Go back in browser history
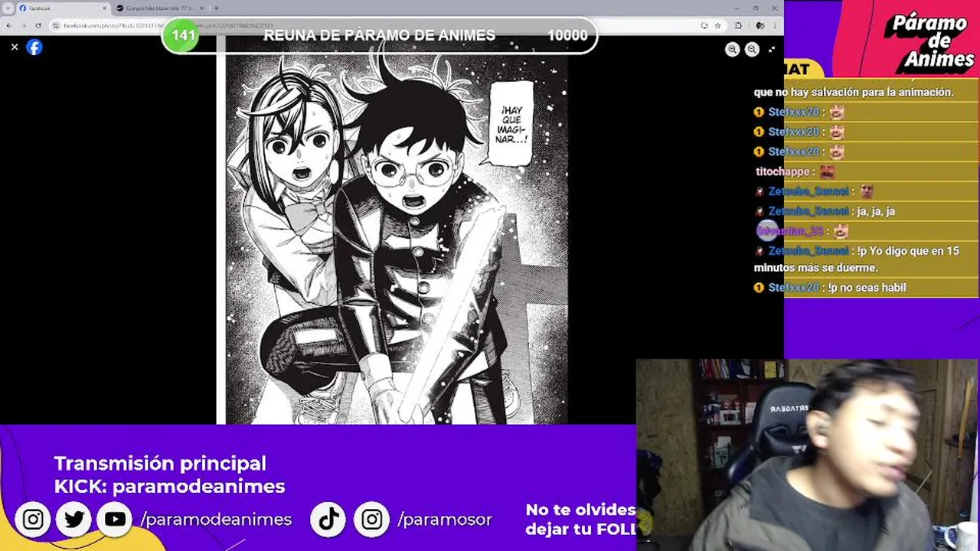 coord(9,25)
